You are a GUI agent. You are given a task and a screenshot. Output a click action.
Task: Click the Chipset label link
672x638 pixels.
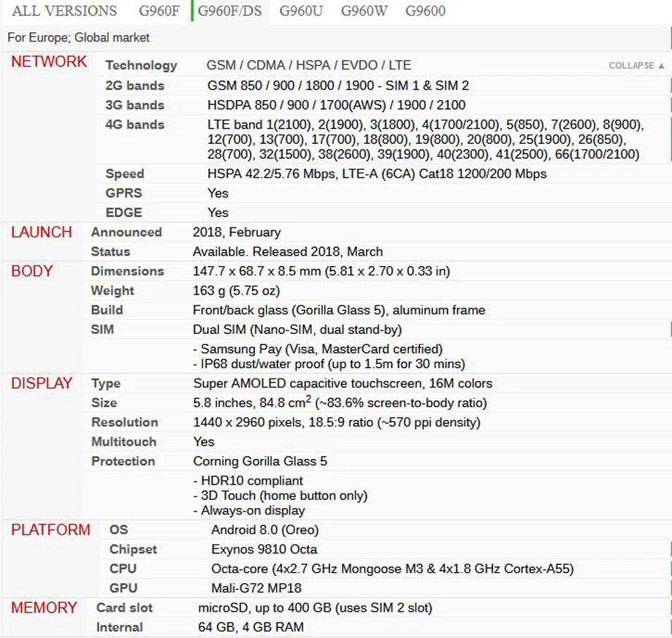coord(133,550)
